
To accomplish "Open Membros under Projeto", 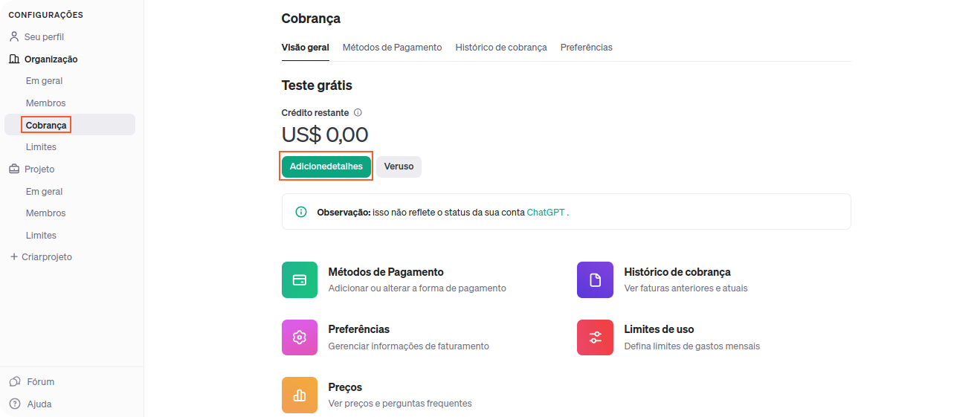I will coord(45,213).
